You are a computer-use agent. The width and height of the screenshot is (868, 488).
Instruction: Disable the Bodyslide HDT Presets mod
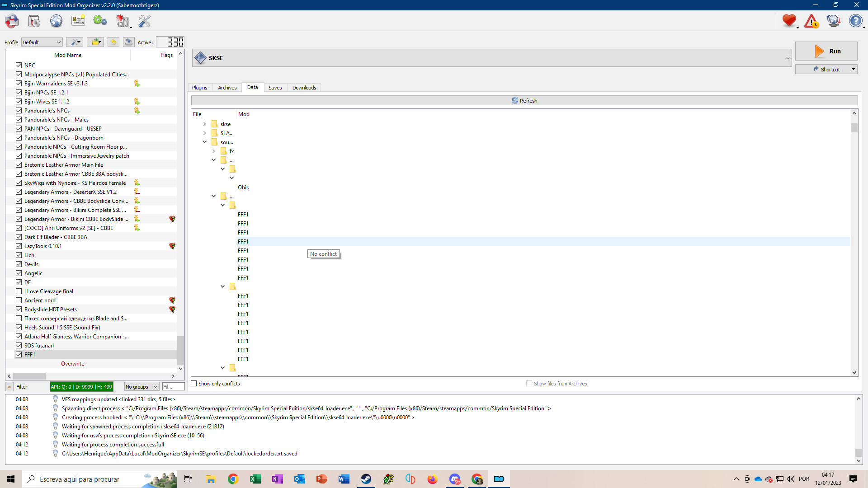(x=19, y=310)
